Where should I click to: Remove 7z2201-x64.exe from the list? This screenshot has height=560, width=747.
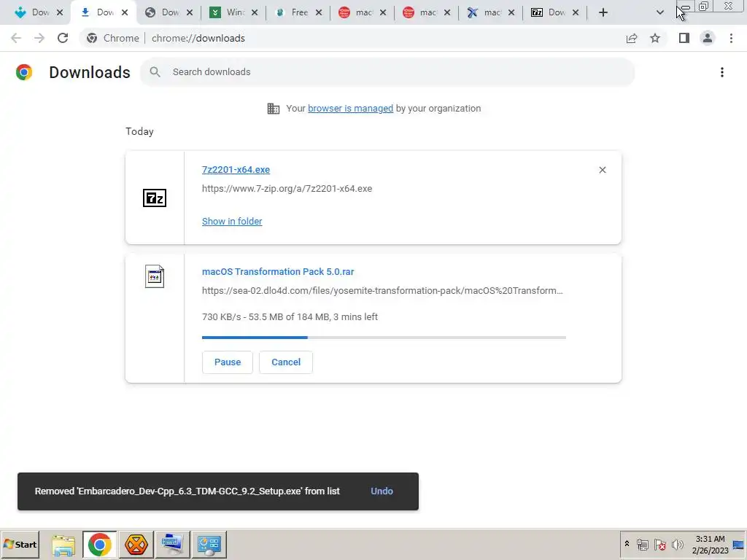[602, 170]
